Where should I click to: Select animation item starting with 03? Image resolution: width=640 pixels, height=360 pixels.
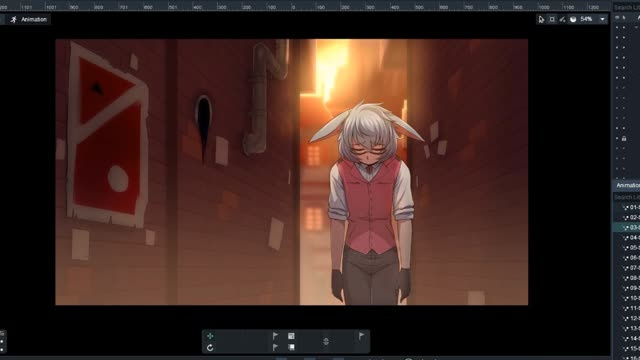631,227
